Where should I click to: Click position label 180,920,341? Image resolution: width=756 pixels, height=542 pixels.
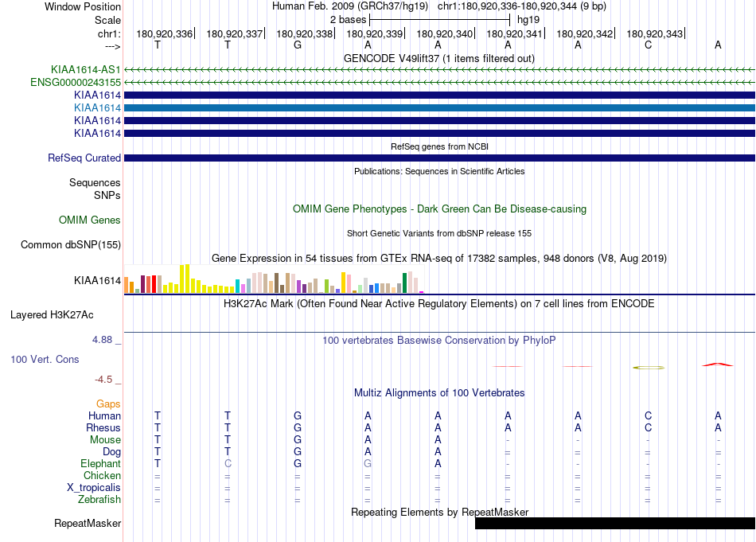pos(514,33)
